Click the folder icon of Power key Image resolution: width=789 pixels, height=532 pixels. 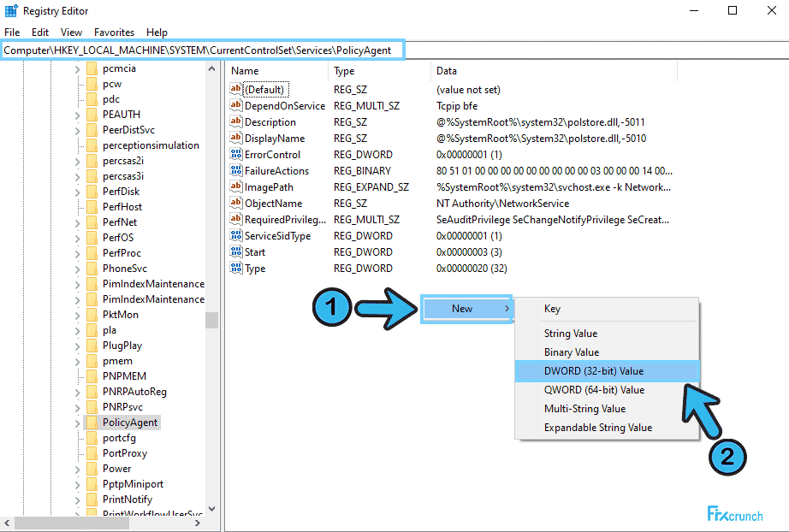point(92,469)
